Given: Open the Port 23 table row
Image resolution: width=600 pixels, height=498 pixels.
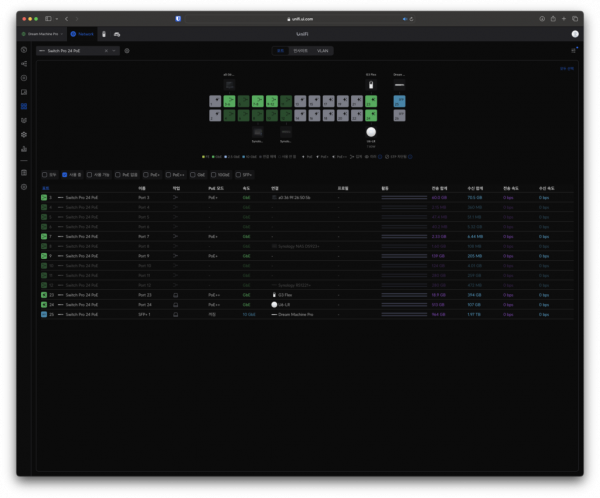Looking at the screenshot, I should (144, 295).
